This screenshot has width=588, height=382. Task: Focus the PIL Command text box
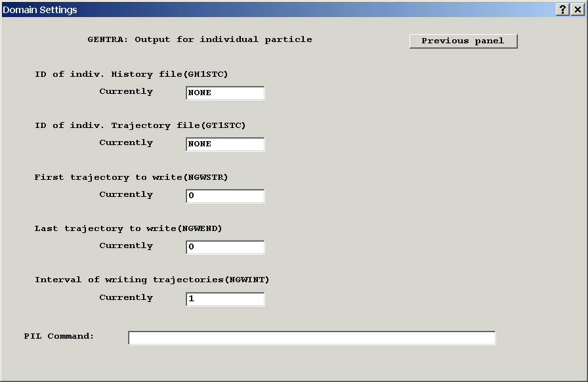point(312,338)
